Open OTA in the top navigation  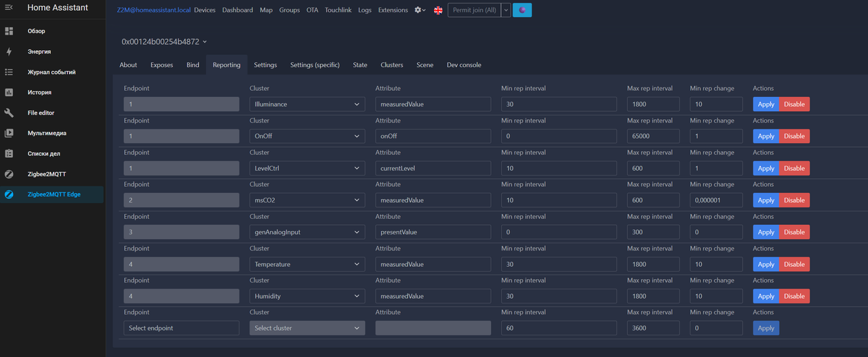click(x=312, y=10)
